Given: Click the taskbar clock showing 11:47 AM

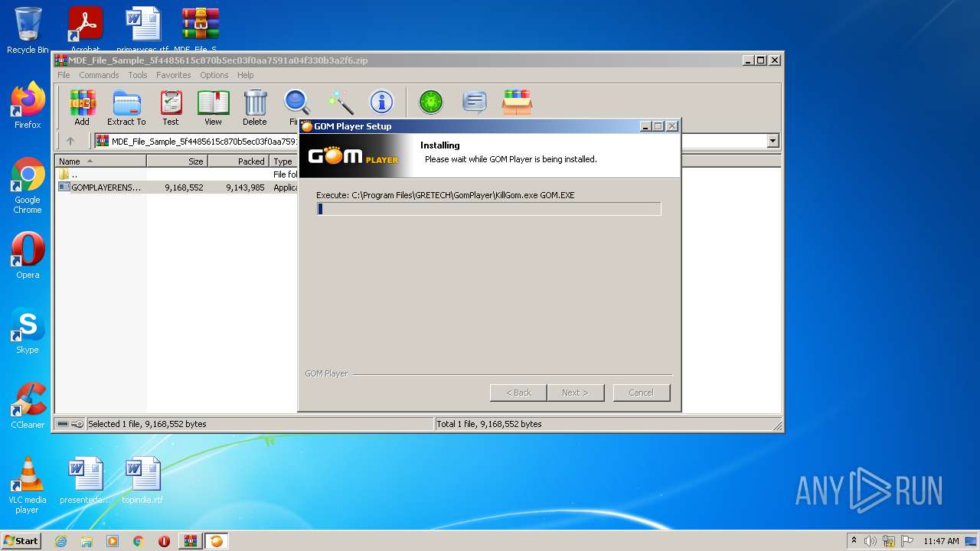Looking at the screenshot, I should tap(941, 541).
